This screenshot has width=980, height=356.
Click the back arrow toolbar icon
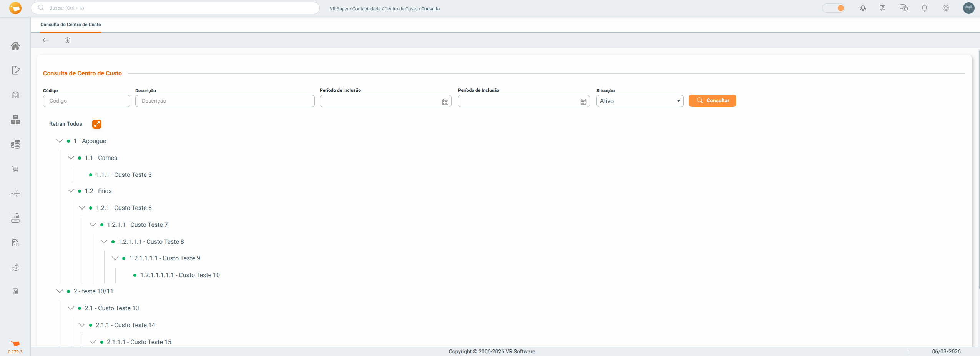(46, 40)
